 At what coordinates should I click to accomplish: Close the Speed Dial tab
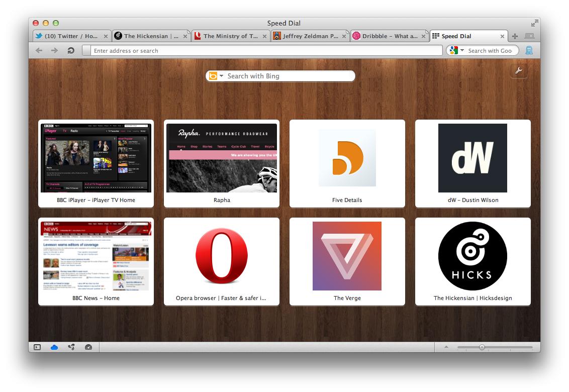click(502, 36)
